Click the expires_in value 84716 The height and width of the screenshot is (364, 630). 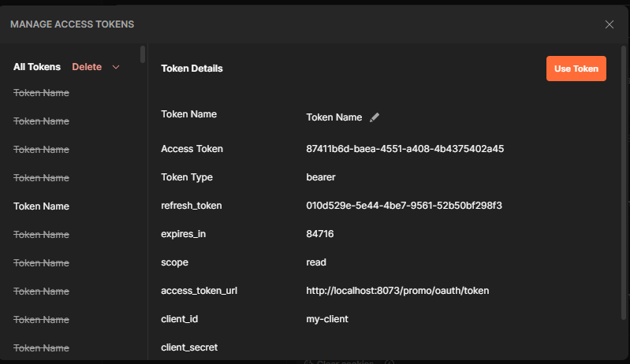click(320, 234)
